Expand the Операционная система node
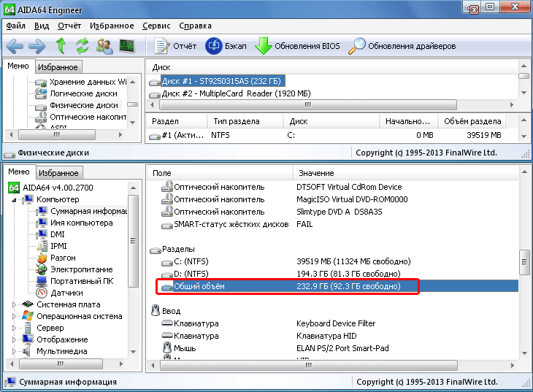 14,317
